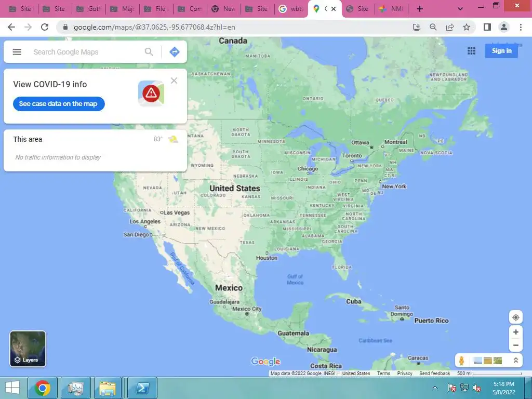
Task: Click the search magnifier icon
Action: [x=149, y=52]
